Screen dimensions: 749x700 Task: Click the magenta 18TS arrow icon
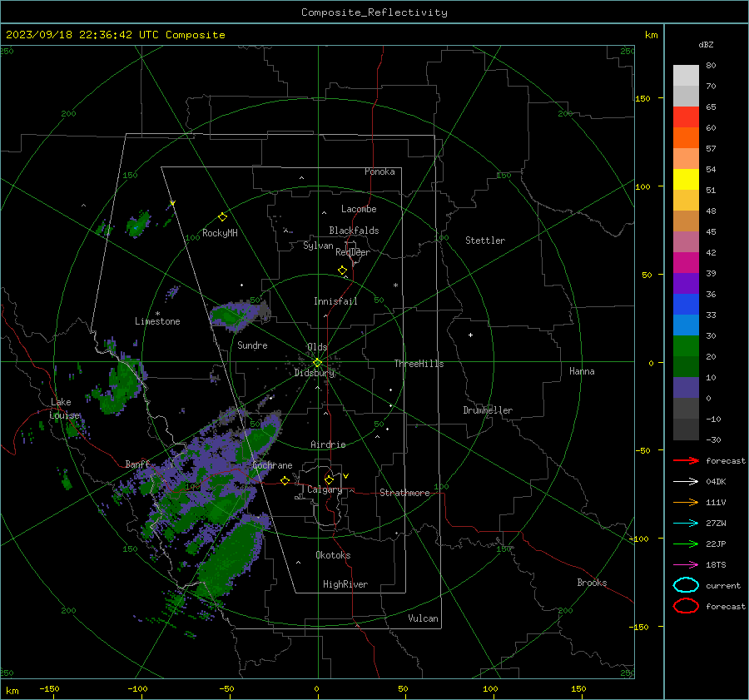(x=686, y=565)
